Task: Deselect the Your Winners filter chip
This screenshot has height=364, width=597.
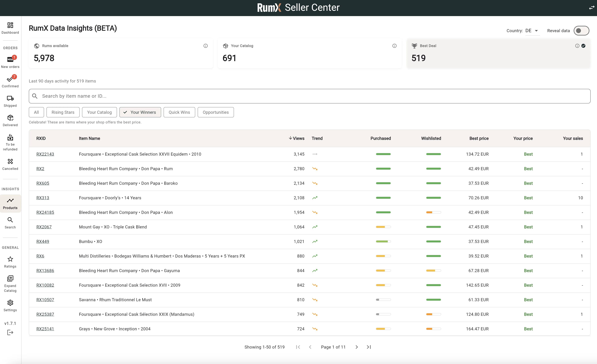Action: tap(140, 112)
